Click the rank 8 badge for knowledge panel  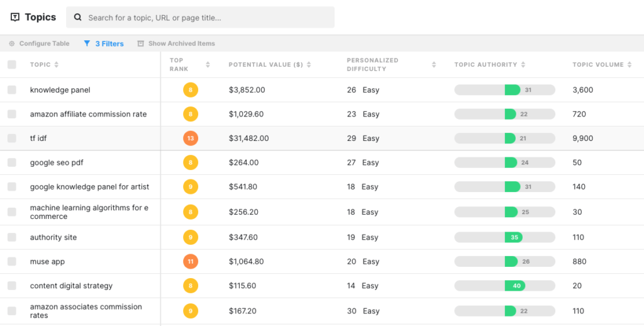191,90
